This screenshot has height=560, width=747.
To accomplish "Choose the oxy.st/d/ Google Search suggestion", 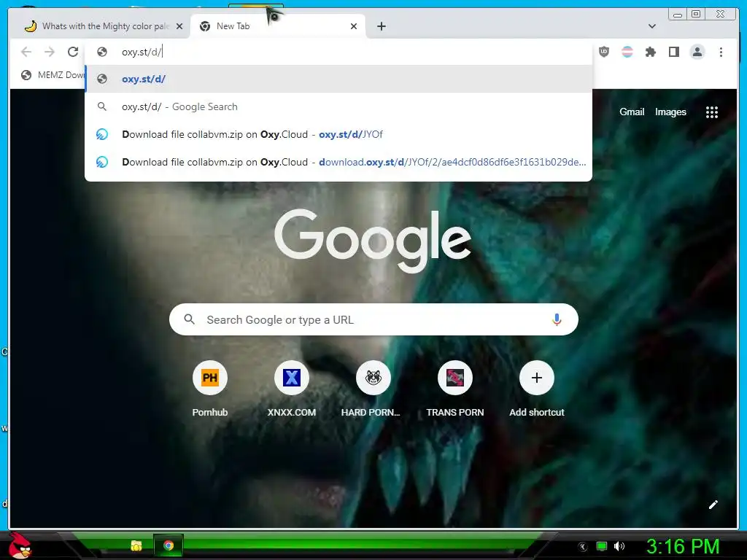I will 338,106.
